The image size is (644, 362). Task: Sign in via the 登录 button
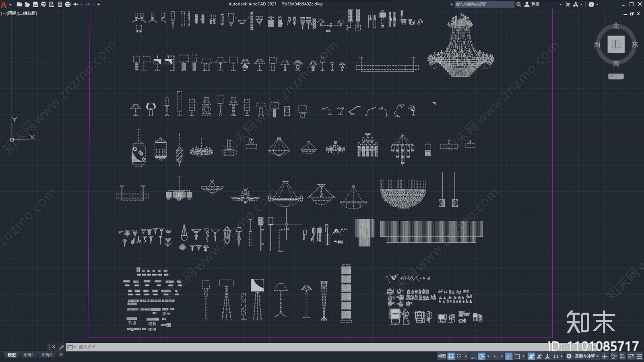532,4
